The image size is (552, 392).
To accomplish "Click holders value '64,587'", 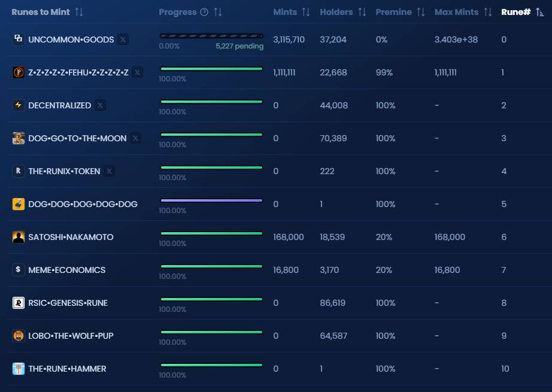I will [x=333, y=336].
